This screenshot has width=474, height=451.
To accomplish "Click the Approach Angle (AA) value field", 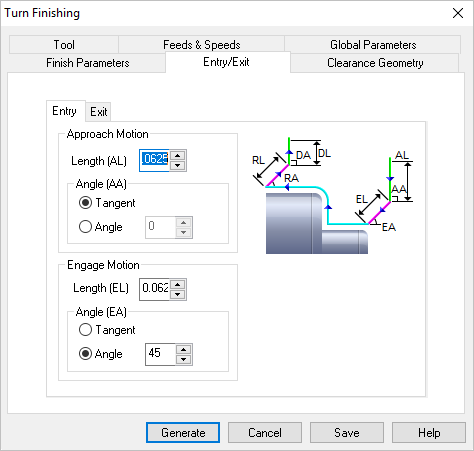I will [160, 227].
